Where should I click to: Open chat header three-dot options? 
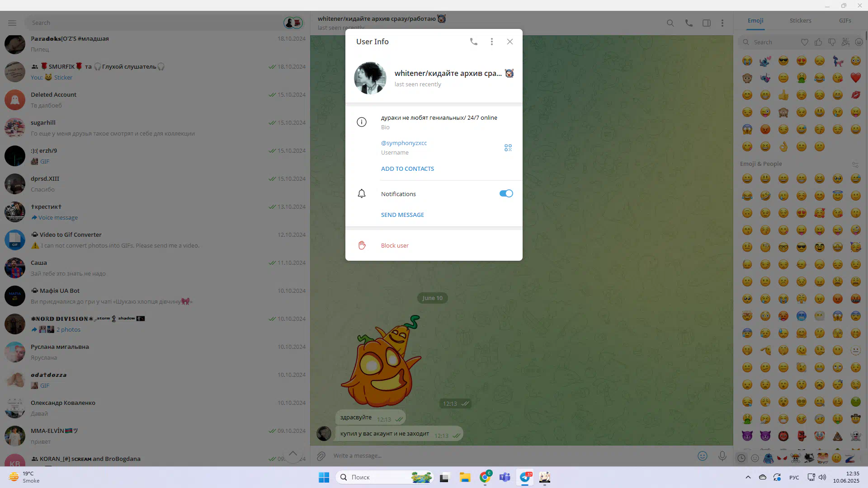coord(722,23)
